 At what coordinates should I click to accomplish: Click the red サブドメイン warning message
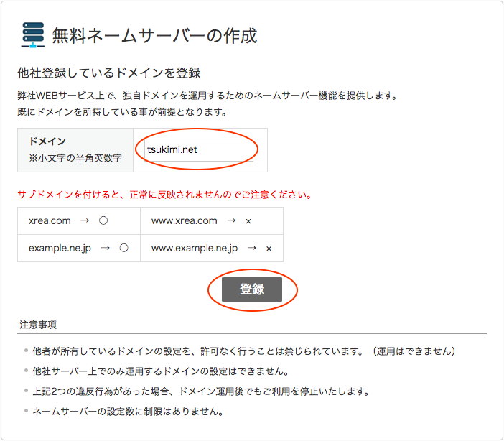164,195
